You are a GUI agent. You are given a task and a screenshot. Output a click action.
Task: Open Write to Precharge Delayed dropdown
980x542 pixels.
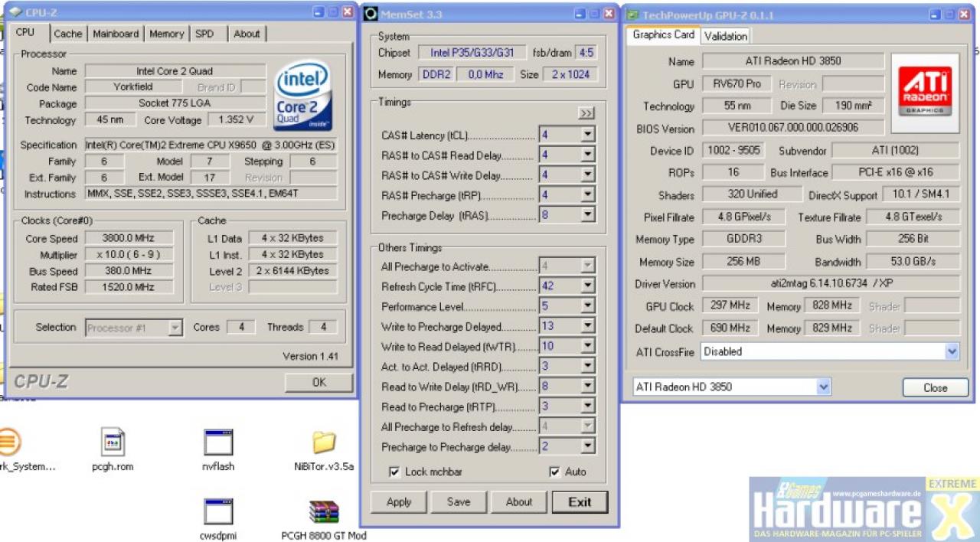click(x=588, y=326)
